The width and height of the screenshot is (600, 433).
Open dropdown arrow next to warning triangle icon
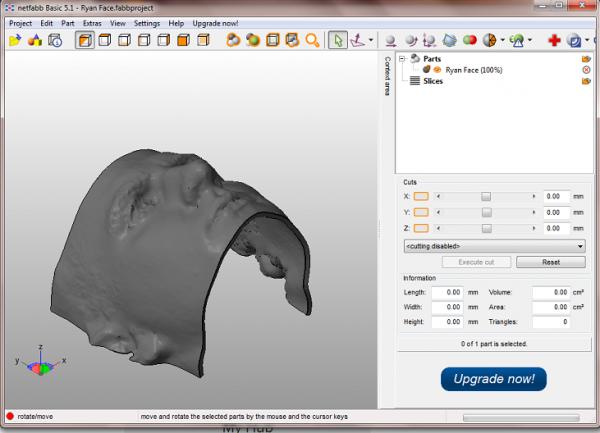pyautogui.click(x=530, y=40)
